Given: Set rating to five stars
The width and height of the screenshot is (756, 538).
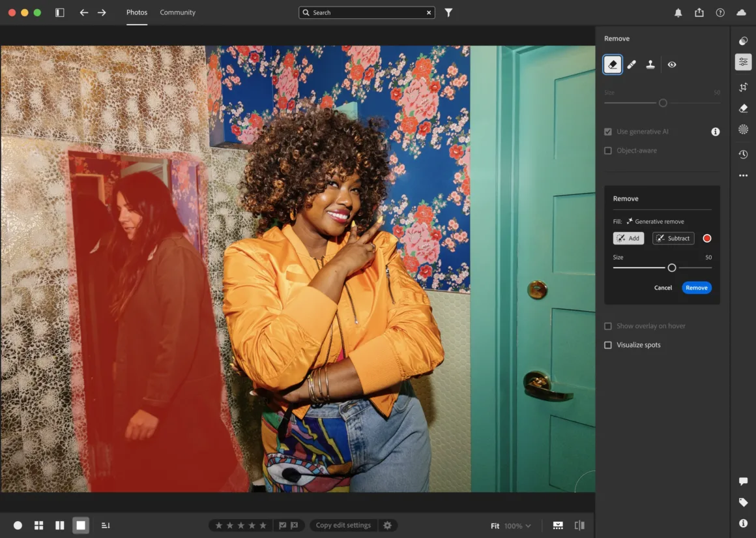Looking at the screenshot, I should pos(263,526).
